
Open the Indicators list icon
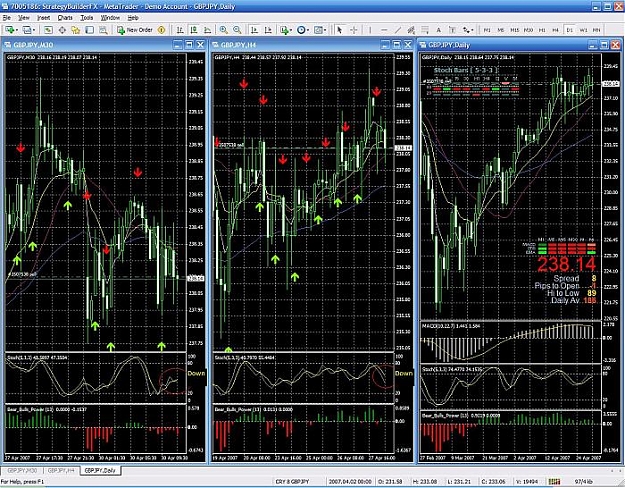(x=284, y=30)
